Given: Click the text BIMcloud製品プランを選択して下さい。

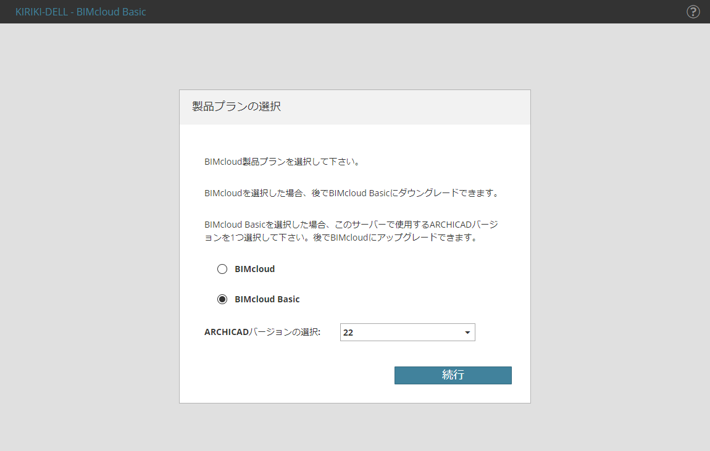Looking at the screenshot, I should [282, 162].
